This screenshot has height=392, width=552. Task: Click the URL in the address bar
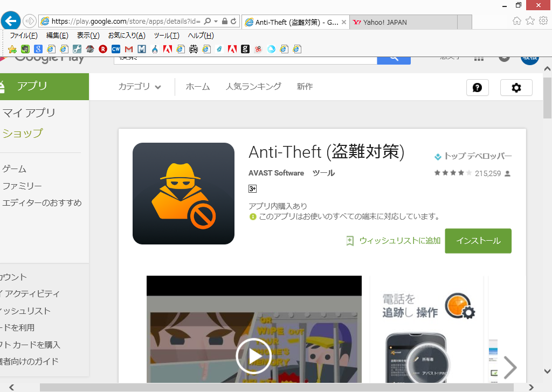tap(126, 22)
